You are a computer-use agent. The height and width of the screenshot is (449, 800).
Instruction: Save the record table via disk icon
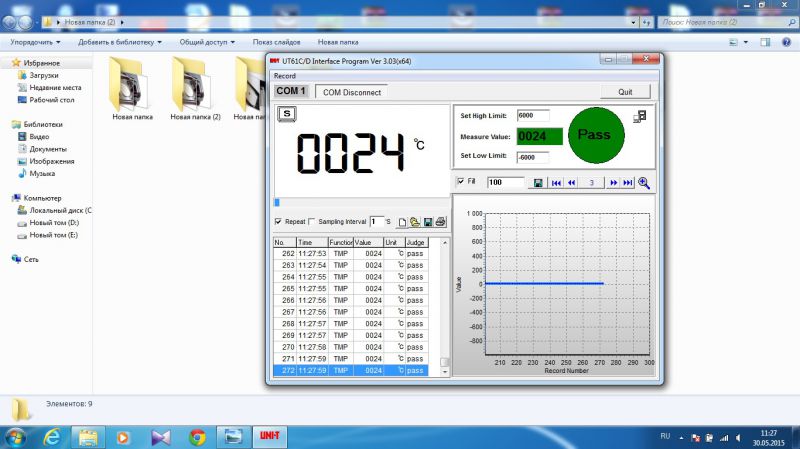pos(428,222)
